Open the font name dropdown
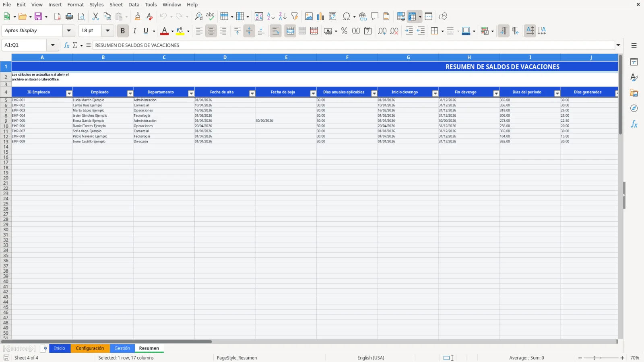Viewport: 644px width, 362px height. (69, 31)
